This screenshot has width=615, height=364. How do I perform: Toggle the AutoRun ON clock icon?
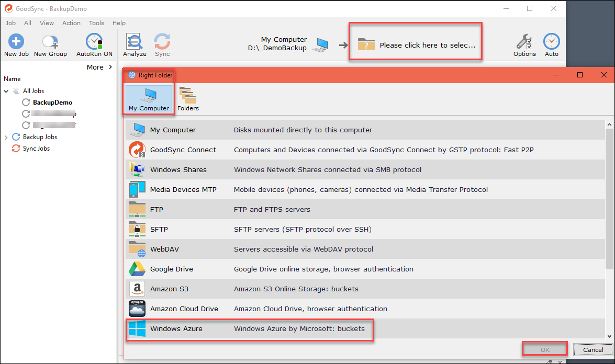click(94, 41)
